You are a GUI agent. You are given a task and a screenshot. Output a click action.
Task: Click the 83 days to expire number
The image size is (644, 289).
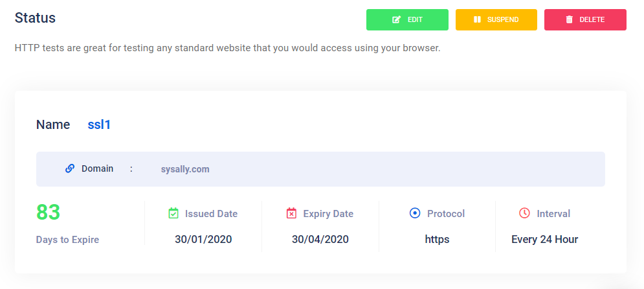pyautogui.click(x=48, y=212)
